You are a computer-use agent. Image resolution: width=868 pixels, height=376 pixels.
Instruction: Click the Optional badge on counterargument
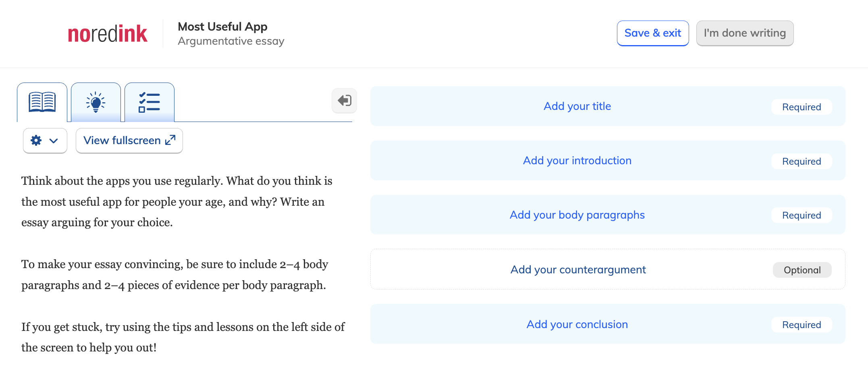[802, 270]
